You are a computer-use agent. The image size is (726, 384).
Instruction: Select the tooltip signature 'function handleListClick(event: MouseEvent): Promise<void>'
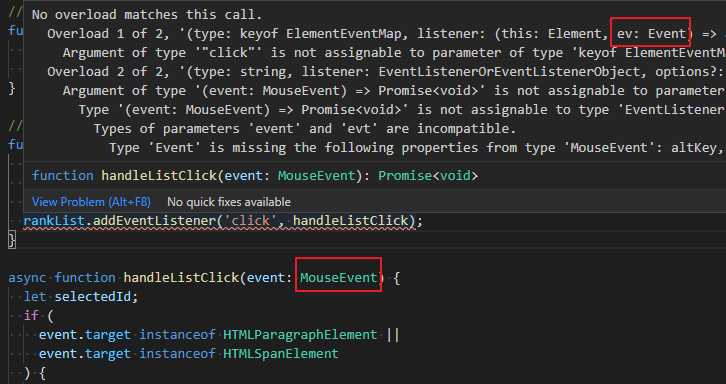(x=255, y=176)
